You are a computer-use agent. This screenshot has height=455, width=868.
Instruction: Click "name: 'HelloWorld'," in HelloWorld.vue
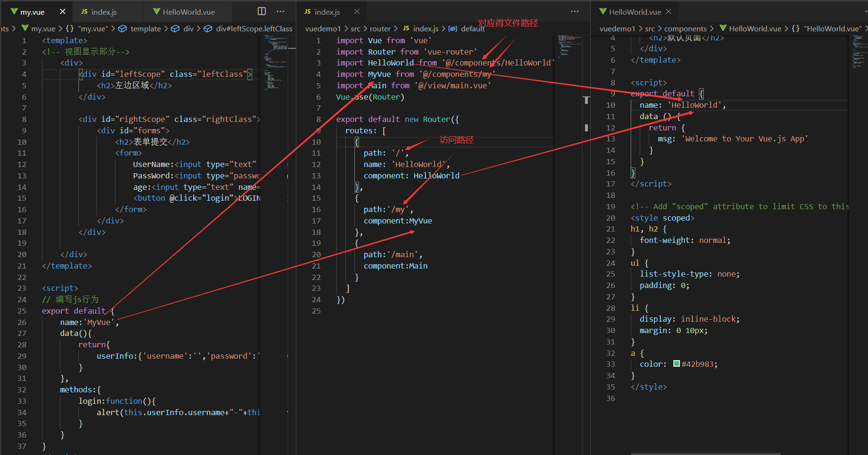point(683,105)
